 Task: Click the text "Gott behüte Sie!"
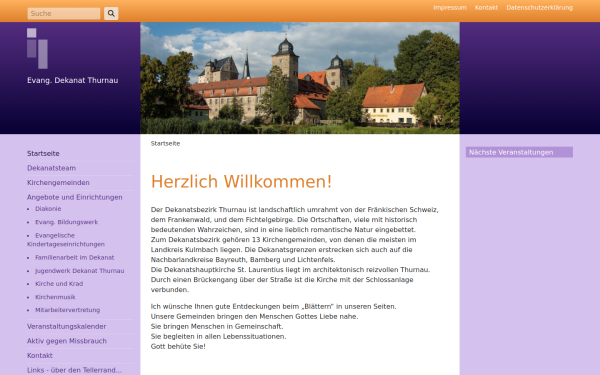178,346
